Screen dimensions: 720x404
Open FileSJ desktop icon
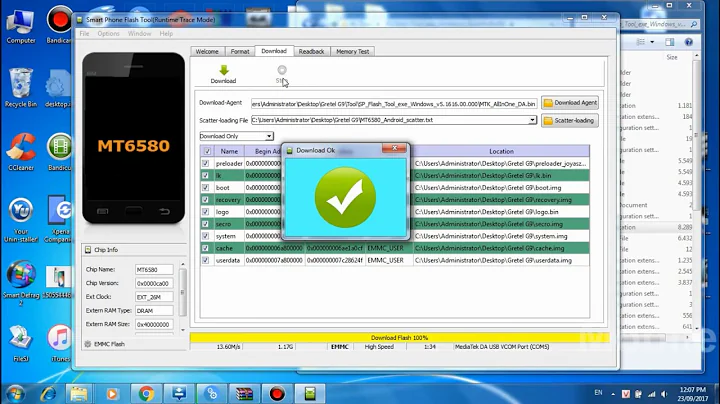point(21,343)
